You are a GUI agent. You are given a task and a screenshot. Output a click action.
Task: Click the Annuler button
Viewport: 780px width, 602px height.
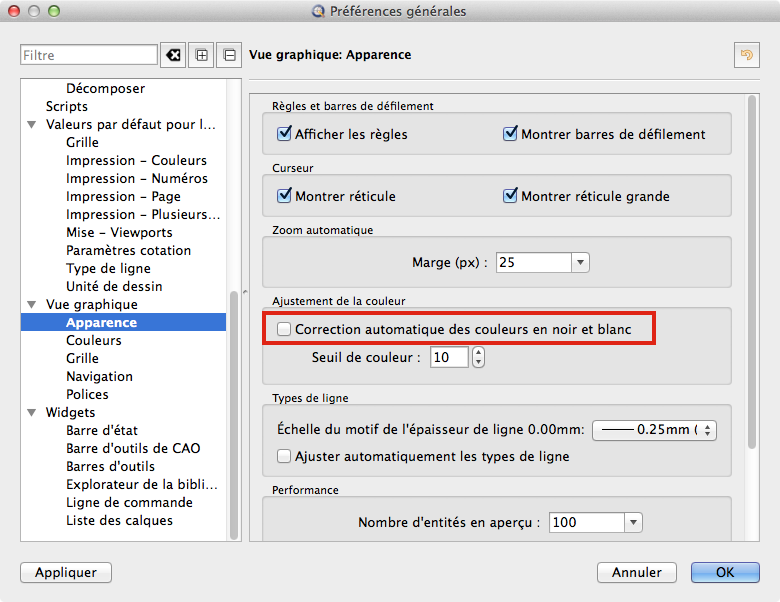637,573
